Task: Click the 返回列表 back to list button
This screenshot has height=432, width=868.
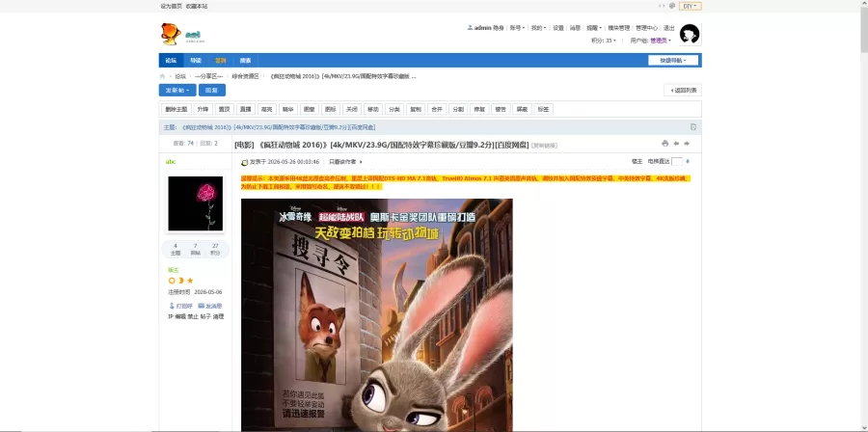Action: coord(683,91)
